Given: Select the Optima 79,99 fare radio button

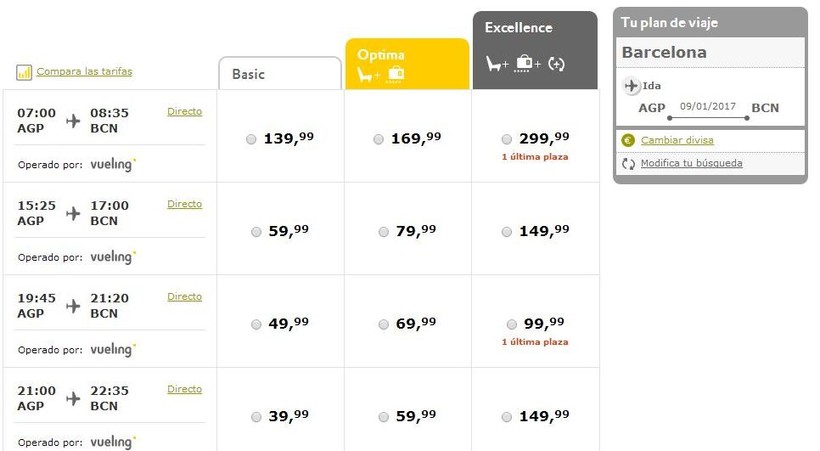Looking at the screenshot, I should 383,232.
